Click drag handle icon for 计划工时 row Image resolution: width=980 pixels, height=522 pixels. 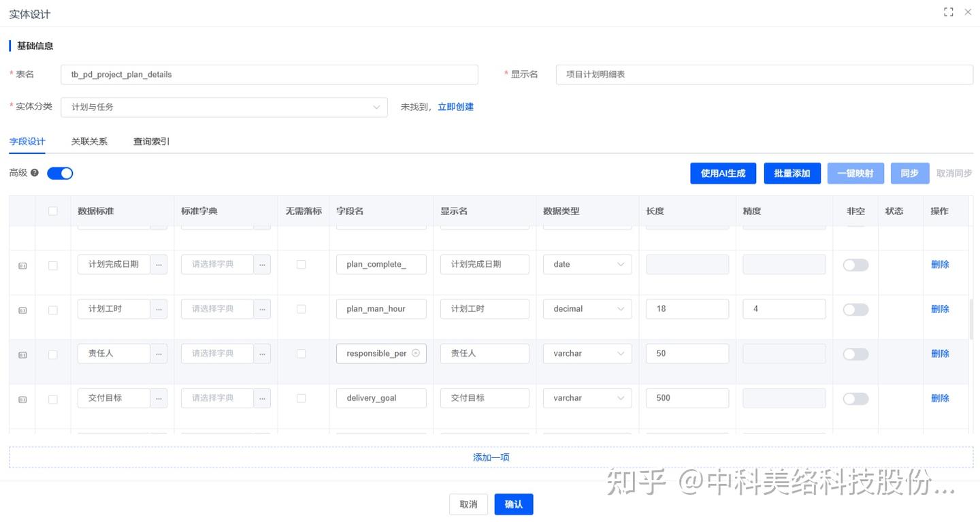pyautogui.click(x=22, y=310)
